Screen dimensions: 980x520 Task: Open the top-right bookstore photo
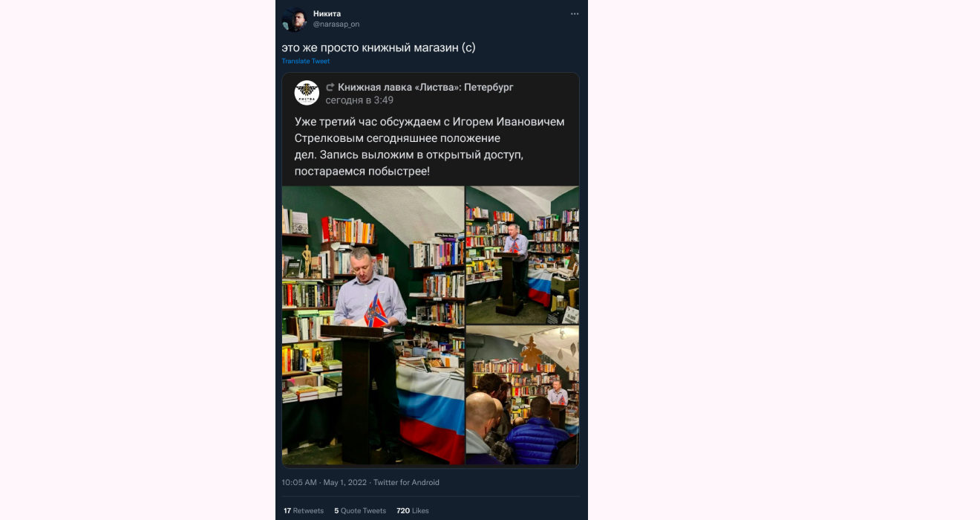point(523,255)
